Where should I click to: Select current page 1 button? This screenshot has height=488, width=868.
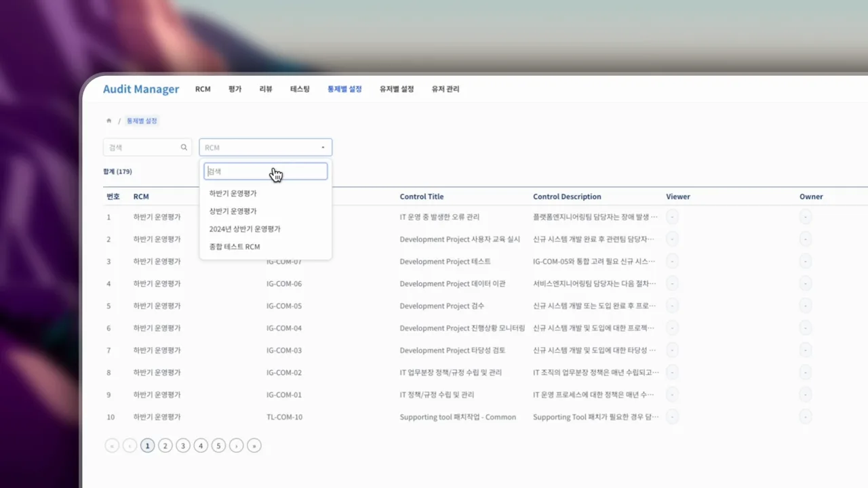coord(148,445)
